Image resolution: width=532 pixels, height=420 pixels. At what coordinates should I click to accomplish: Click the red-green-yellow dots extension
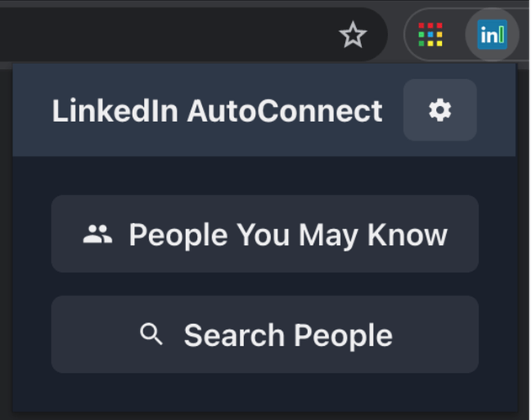coord(430,35)
